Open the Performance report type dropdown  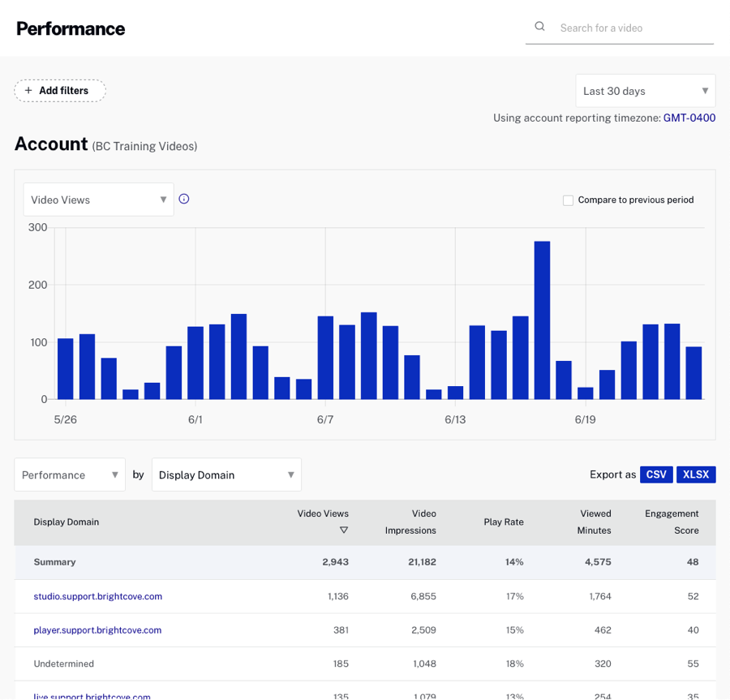tap(69, 475)
